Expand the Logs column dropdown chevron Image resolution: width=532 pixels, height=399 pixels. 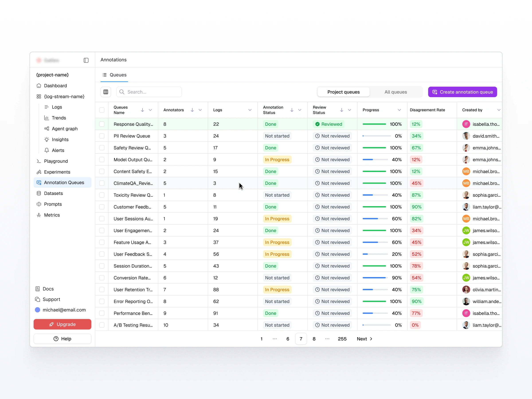250,110
